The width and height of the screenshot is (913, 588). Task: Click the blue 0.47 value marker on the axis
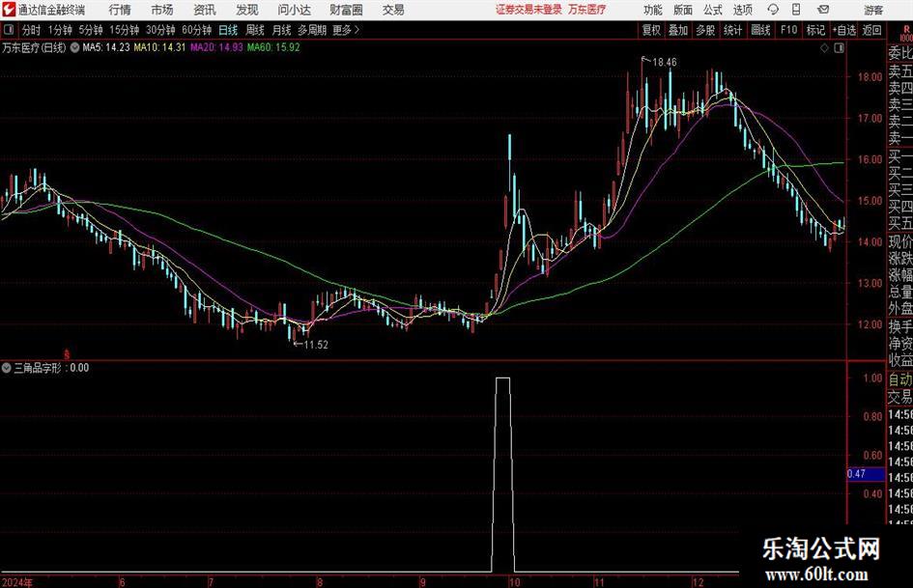(x=866, y=474)
